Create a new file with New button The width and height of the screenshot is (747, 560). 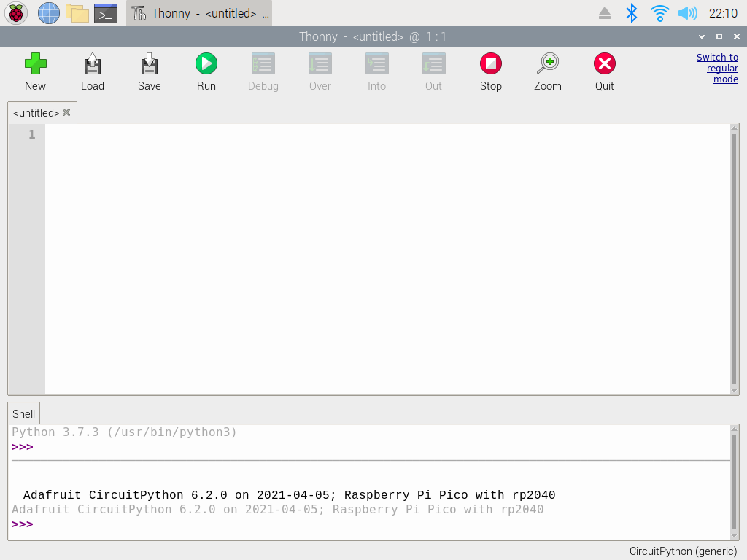pos(35,71)
